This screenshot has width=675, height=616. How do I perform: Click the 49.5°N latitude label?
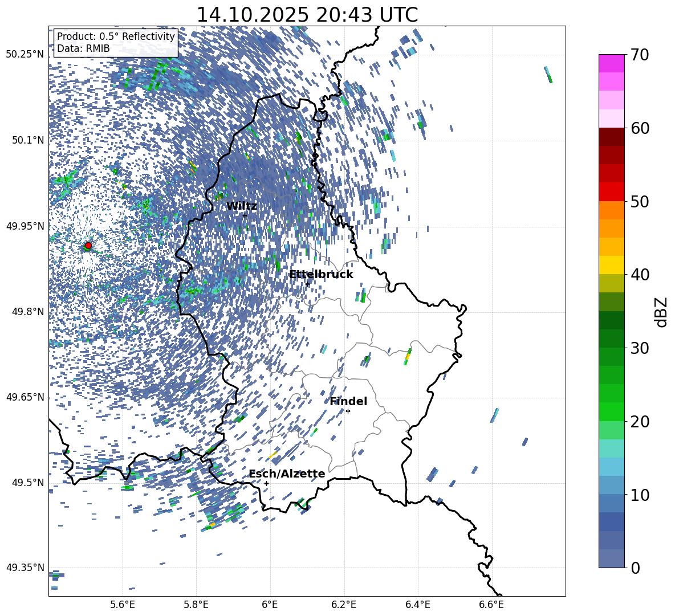(x=28, y=482)
